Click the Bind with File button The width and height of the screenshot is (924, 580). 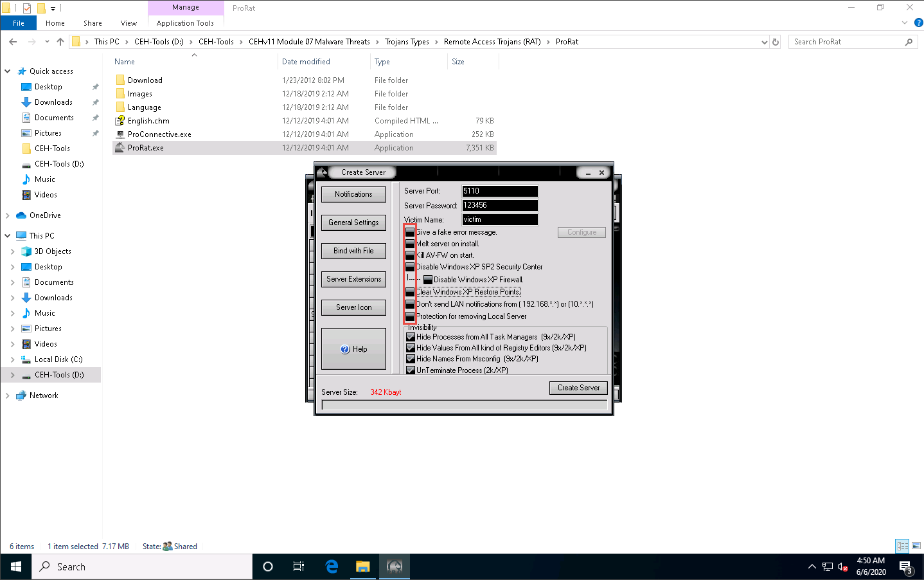point(353,251)
